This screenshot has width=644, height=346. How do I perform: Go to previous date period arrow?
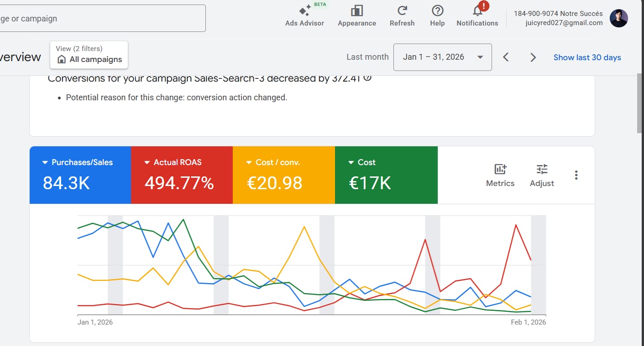(506, 57)
